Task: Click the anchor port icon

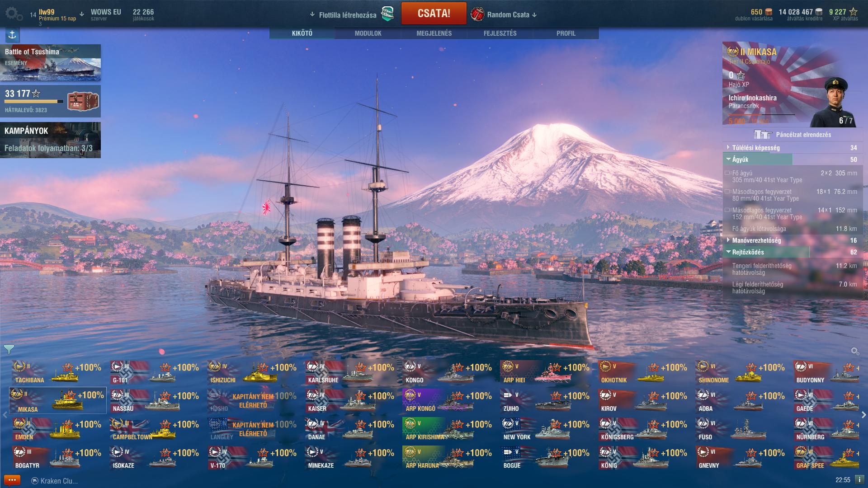Action: [x=12, y=35]
